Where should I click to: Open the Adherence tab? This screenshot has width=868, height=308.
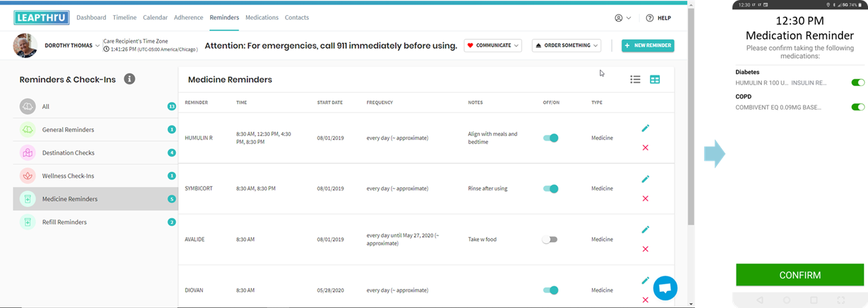pos(189,18)
